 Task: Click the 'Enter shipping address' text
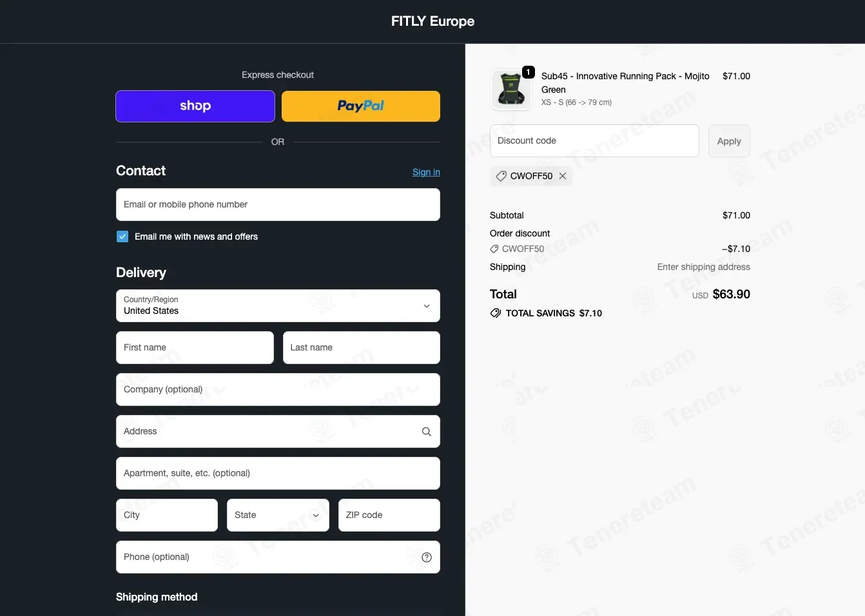click(703, 267)
